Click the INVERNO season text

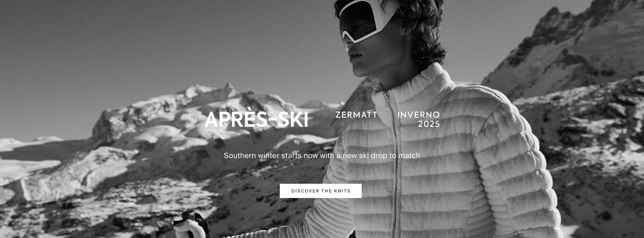[418, 115]
